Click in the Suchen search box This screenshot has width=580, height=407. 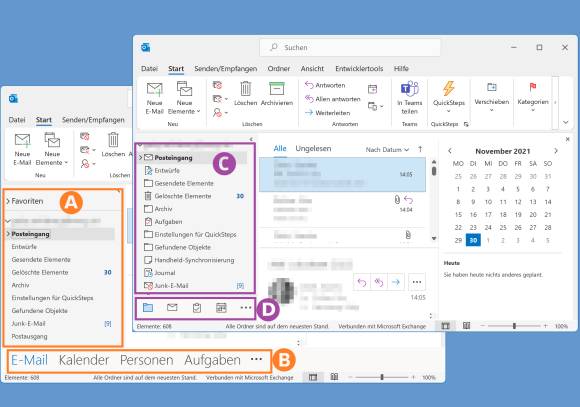pyautogui.click(x=350, y=47)
